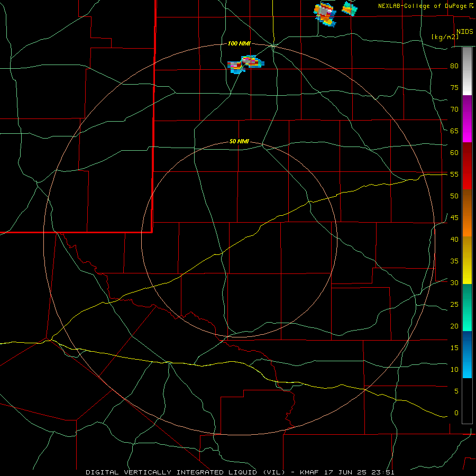Image resolution: width=476 pixels, height=476 pixels.
Task: Click the 0 value on the legend
Action: (456, 413)
